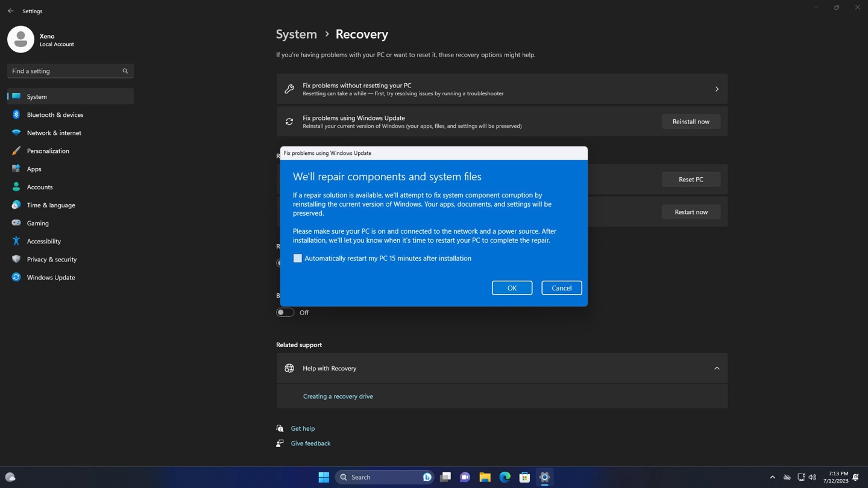The image size is (868, 488).
Task: Open the Accounts section icon
Action: coord(16,187)
